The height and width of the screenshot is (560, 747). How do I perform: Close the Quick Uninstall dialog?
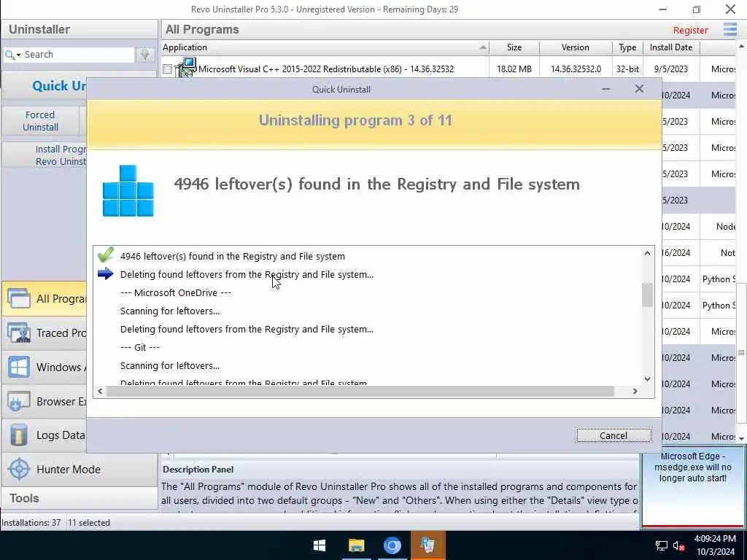pyautogui.click(x=639, y=89)
